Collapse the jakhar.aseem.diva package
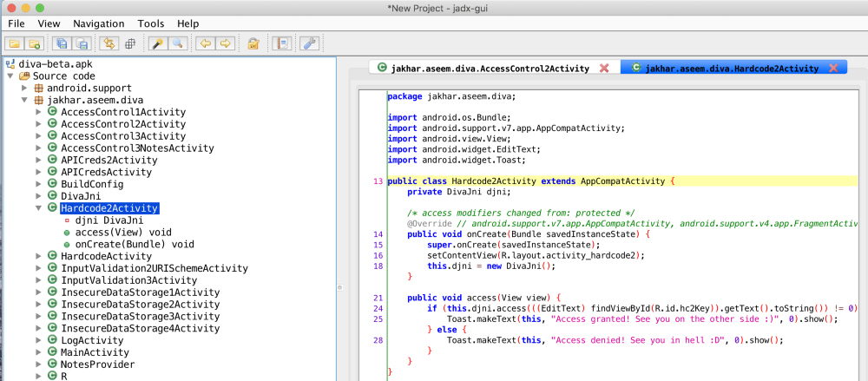 pyautogui.click(x=24, y=101)
